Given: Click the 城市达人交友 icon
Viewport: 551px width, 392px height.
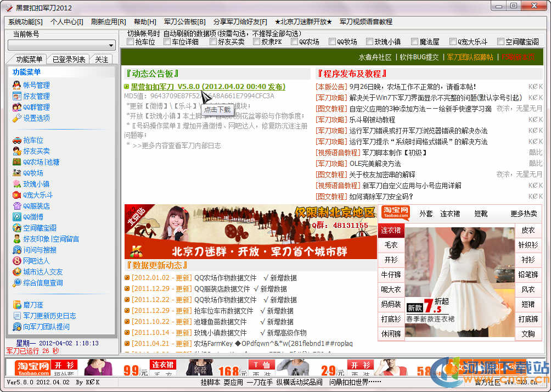Looking at the screenshot, I should tap(17, 271).
